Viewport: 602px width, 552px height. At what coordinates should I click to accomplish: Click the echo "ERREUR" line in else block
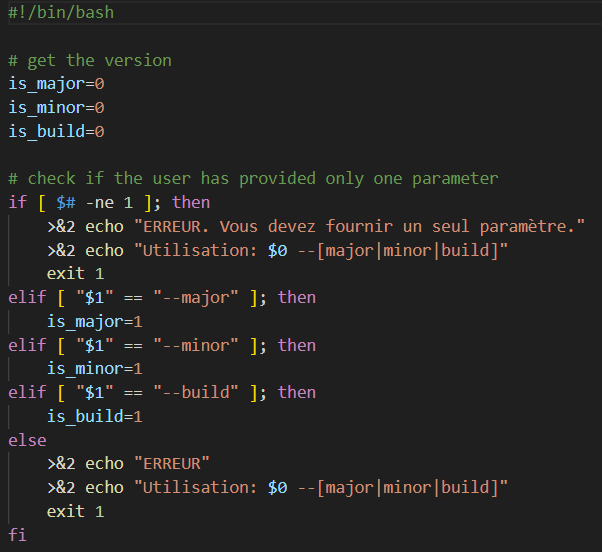tap(128, 464)
